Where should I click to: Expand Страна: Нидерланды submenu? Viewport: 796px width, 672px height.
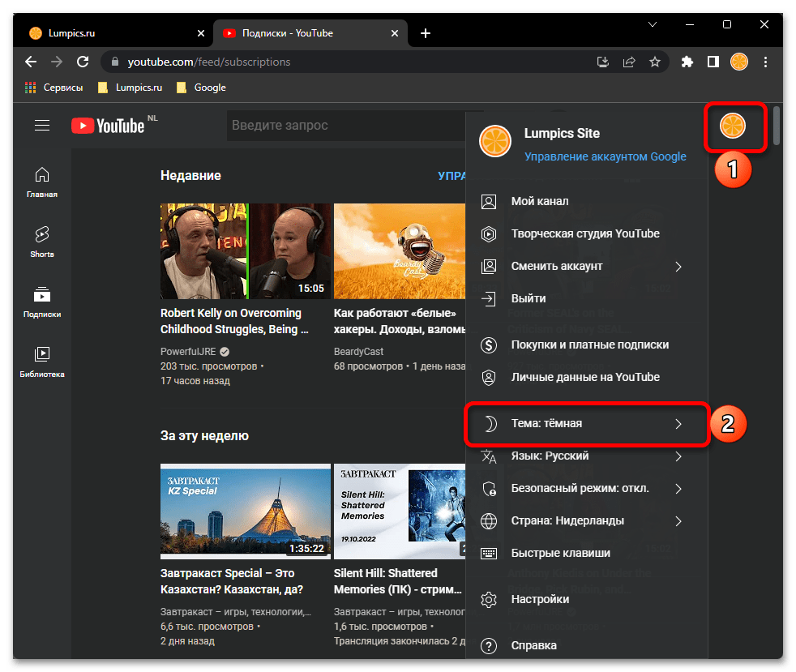[x=586, y=521]
